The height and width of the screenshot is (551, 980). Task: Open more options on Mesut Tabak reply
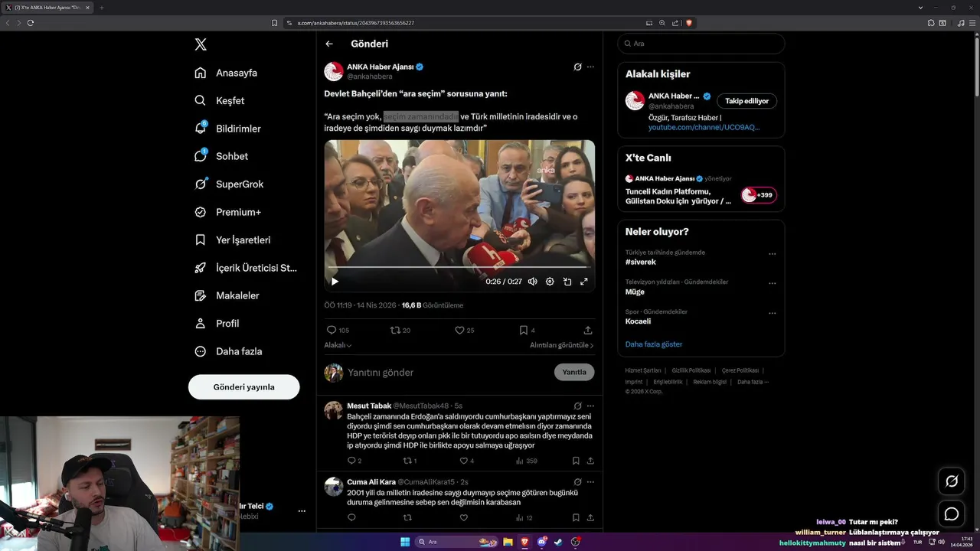tap(590, 406)
